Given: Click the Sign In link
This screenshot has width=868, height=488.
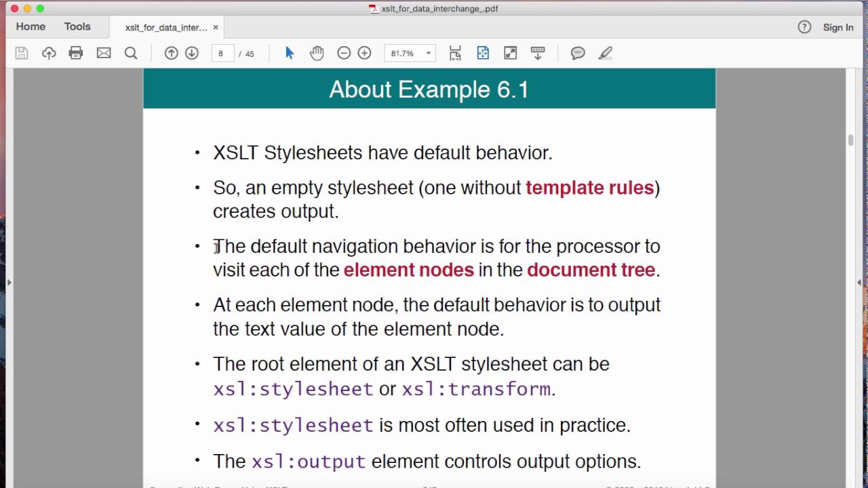Looking at the screenshot, I should click(838, 27).
